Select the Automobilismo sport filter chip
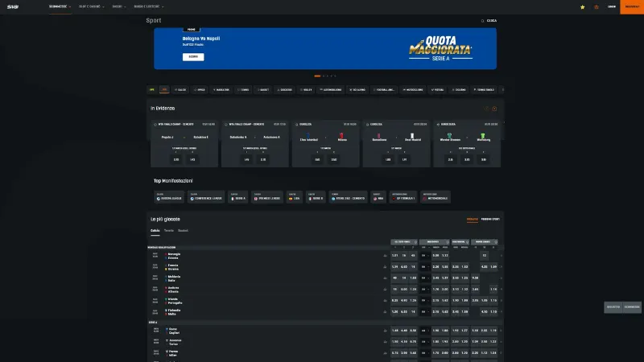This screenshot has width=644, height=362. (331, 89)
